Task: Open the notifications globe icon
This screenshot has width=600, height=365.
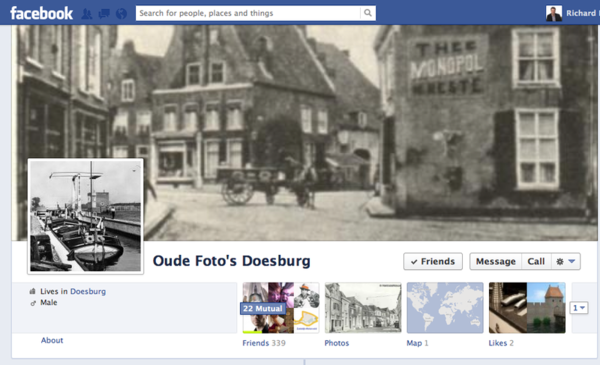Action: [121, 14]
